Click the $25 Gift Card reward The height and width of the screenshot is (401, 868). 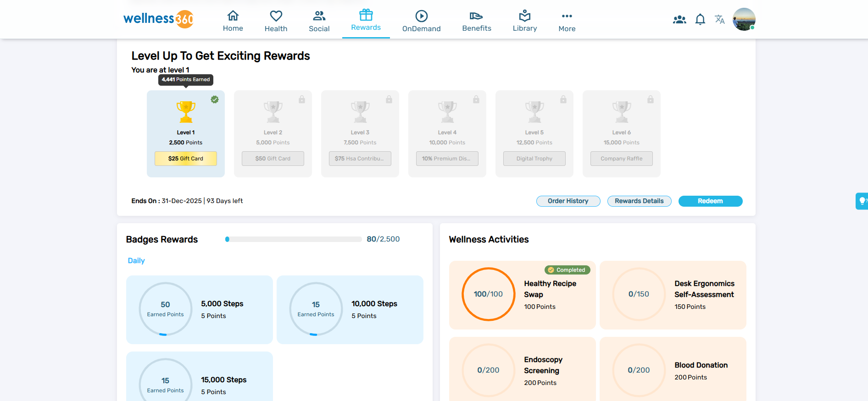point(186,159)
